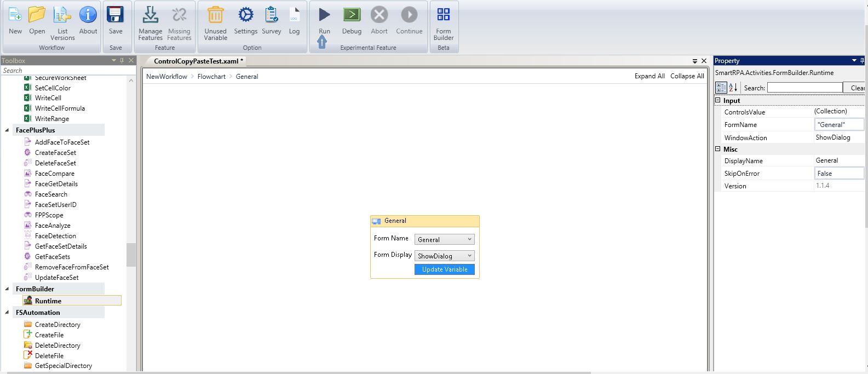Open the Form Name dropdown
The image size is (868, 374).
[469, 239]
